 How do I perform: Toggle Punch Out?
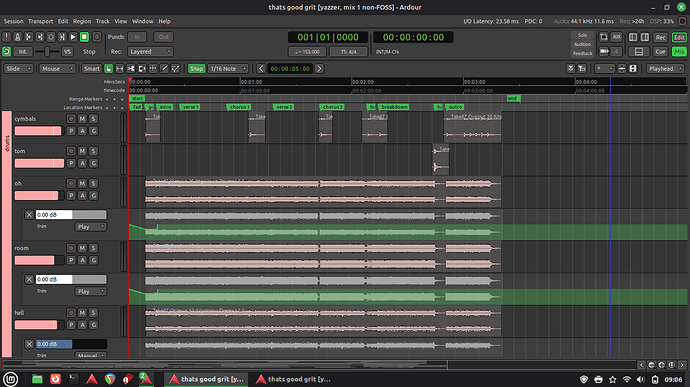tap(164, 37)
